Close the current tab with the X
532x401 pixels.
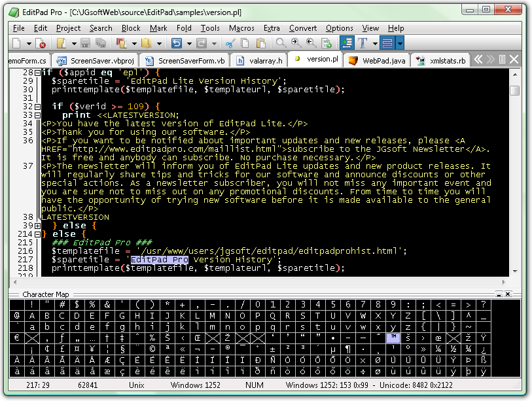[x=514, y=60]
